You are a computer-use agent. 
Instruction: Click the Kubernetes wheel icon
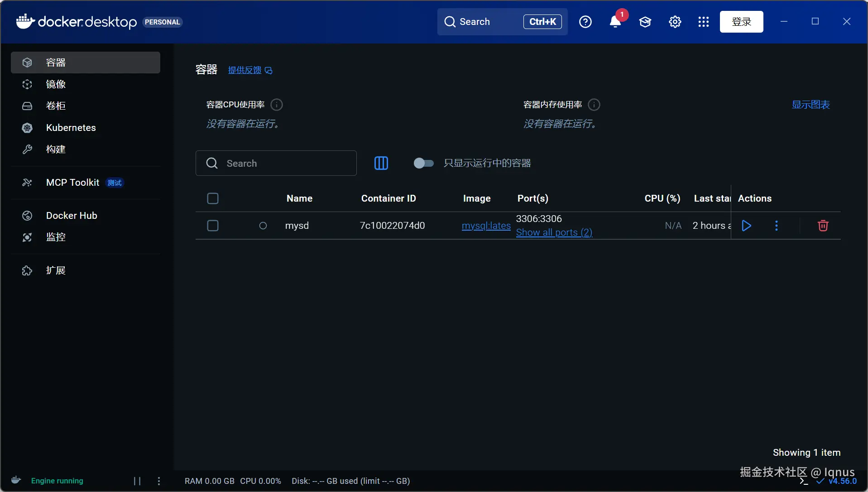click(x=27, y=128)
